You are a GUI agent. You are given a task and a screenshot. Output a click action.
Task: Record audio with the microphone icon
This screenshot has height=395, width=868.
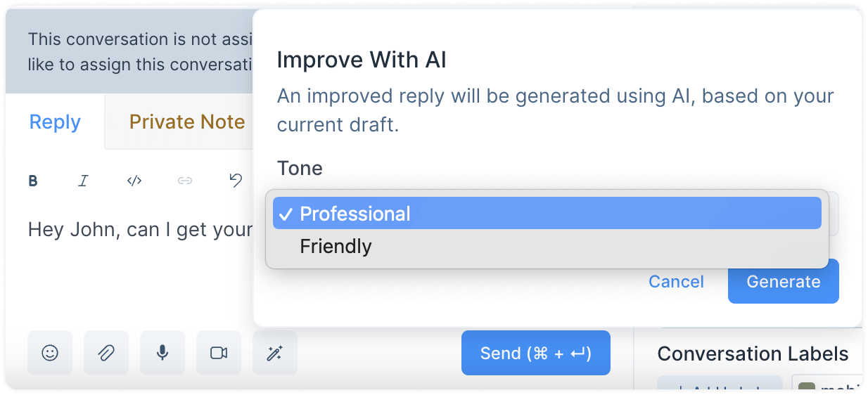click(x=162, y=353)
